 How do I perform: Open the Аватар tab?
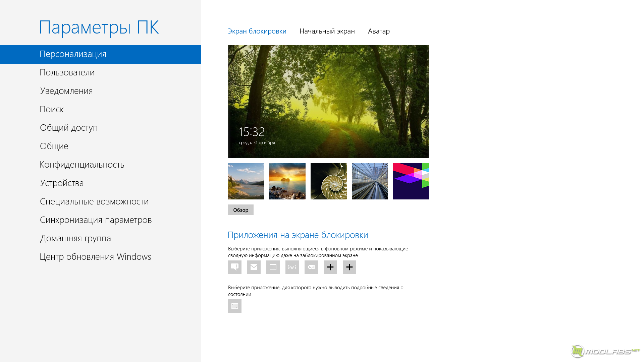[379, 31]
